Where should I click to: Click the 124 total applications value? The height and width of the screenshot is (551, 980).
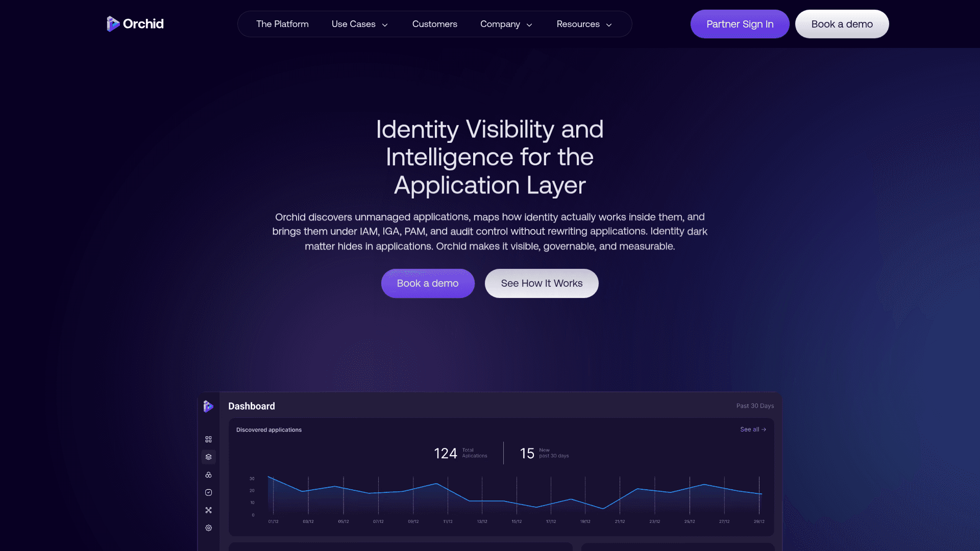(445, 454)
